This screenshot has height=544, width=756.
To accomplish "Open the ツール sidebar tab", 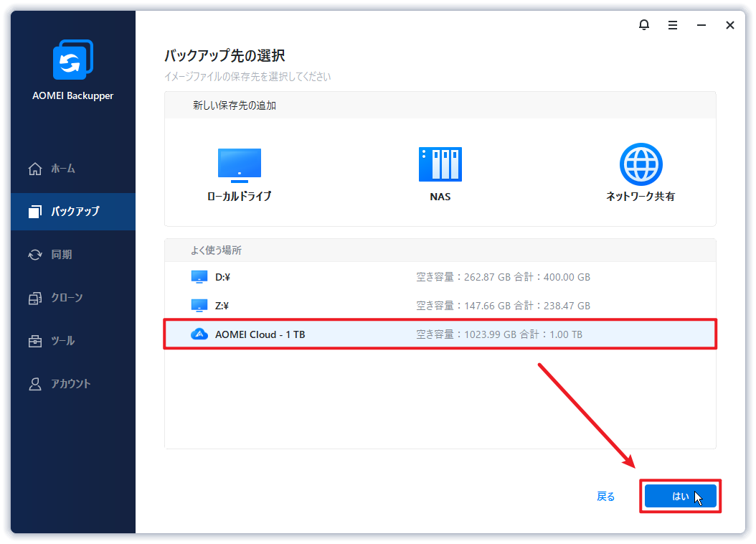I will (73, 341).
